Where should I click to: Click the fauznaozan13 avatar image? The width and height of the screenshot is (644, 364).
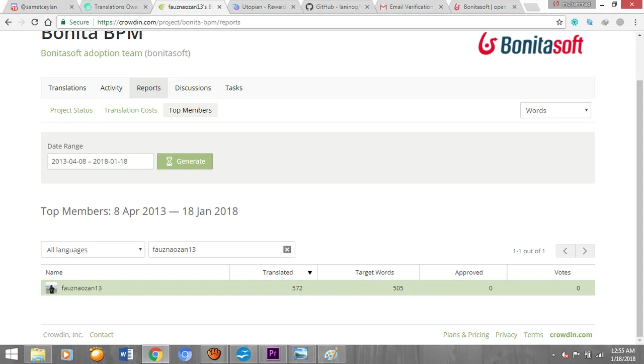51,288
